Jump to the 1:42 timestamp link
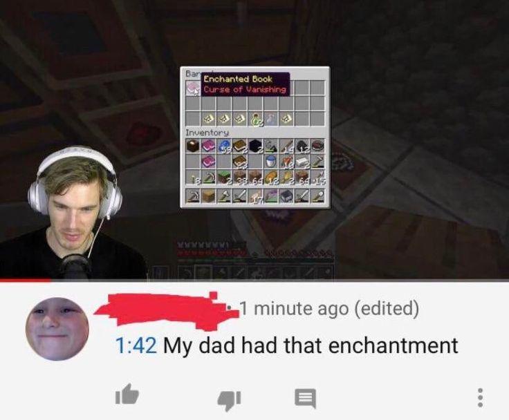The image size is (509, 420). point(136,345)
